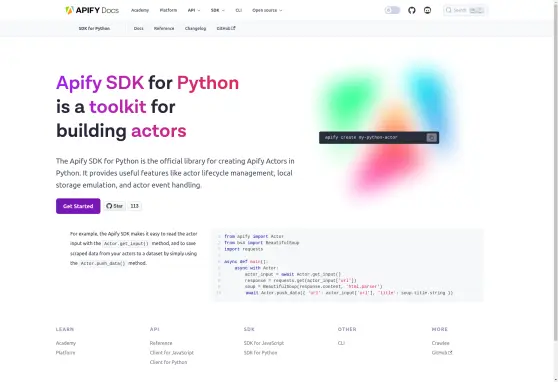Click the Search input field
558x382 pixels.
tap(465, 10)
